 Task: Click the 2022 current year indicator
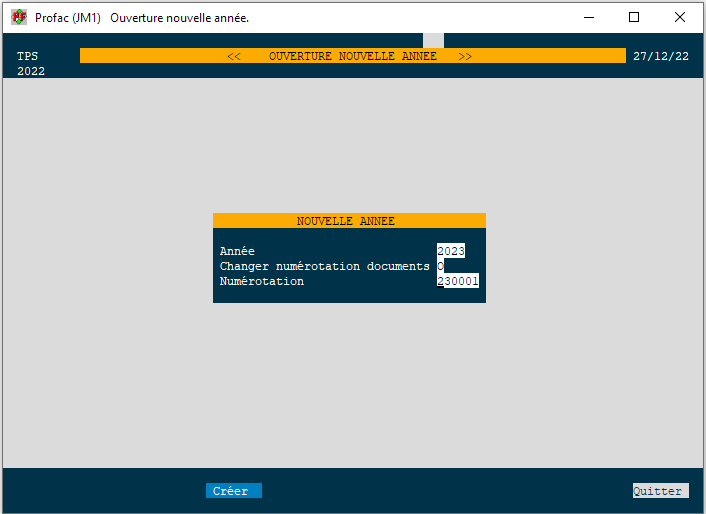(x=31, y=71)
